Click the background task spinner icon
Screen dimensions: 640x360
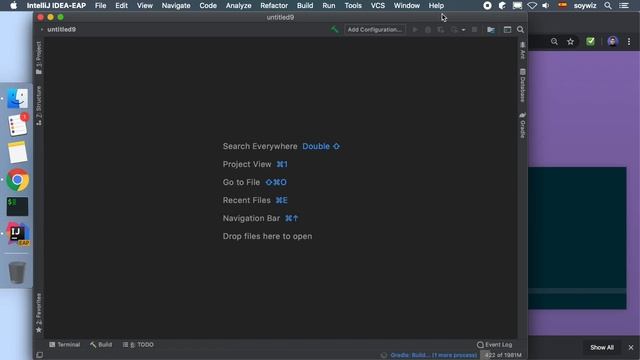point(384,355)
